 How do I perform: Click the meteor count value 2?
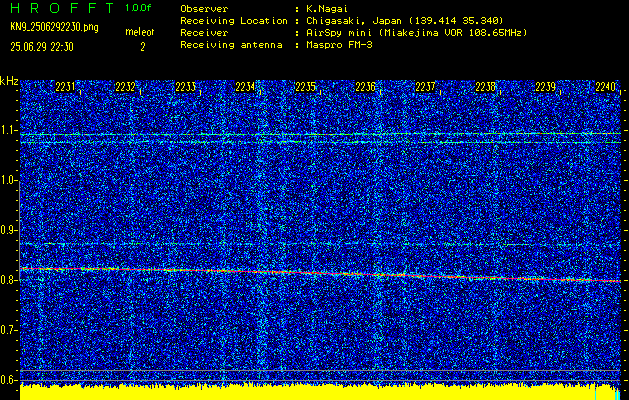(x=142, y=47)
